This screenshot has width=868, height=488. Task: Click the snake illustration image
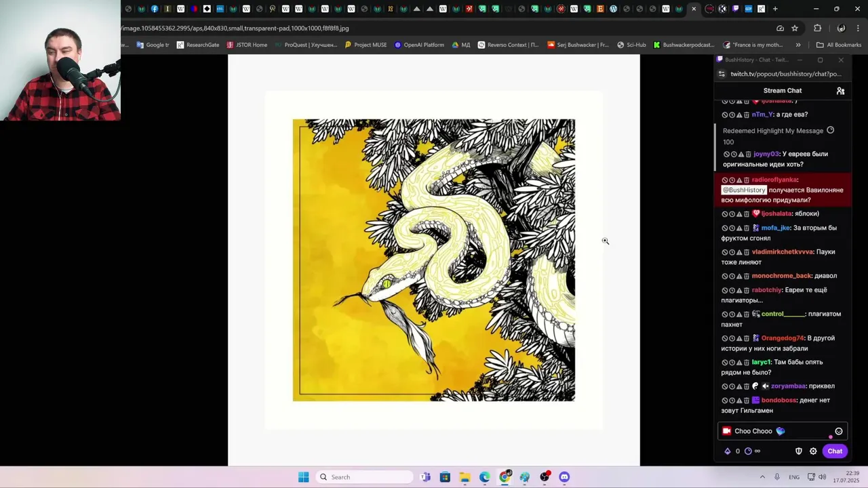pyautogui.click(x=434, y=260)
